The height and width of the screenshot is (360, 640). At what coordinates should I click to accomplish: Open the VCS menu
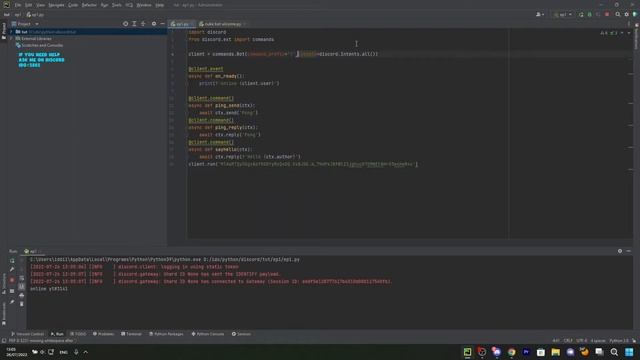coord(129,5)
